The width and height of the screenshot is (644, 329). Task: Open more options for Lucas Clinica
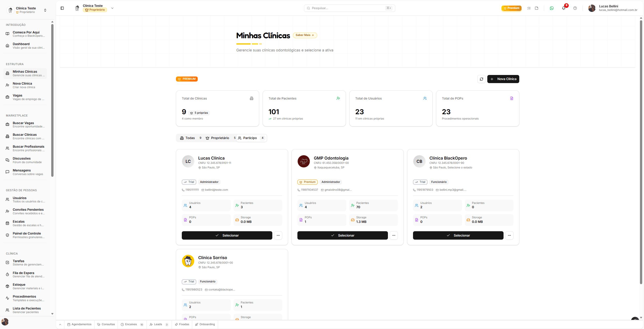[x=278, y=235]
